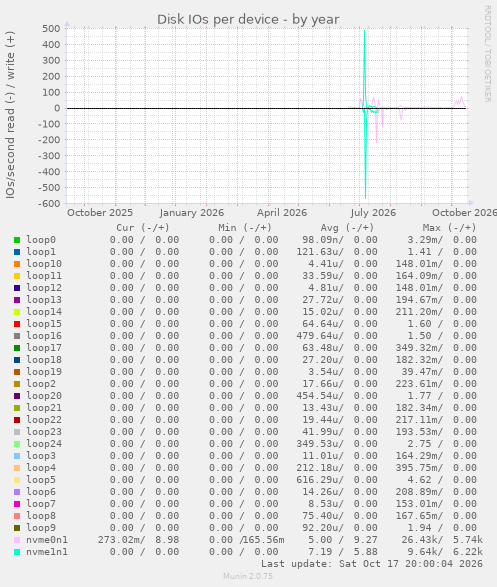Click the loop0 green legend swatch

click(17, 240)
